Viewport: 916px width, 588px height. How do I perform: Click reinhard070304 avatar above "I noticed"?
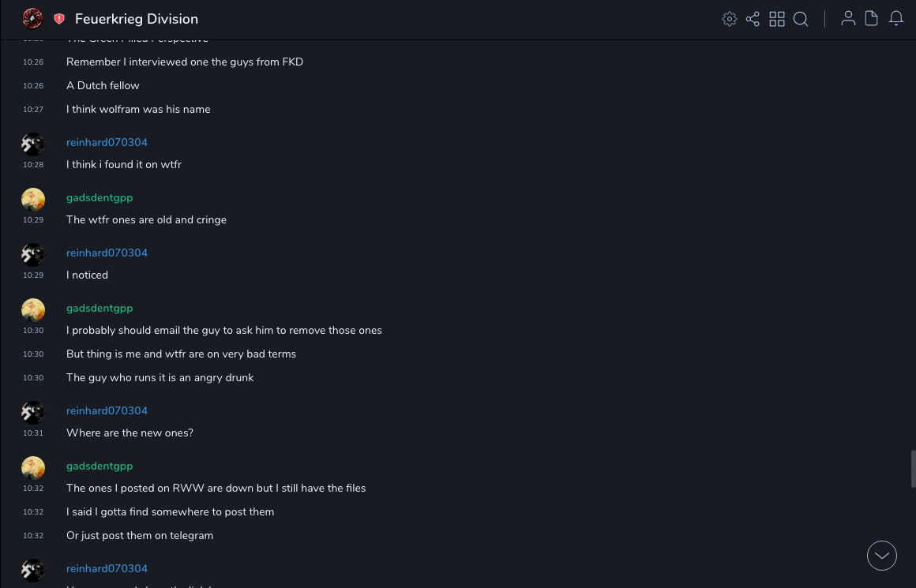point(33,254)
